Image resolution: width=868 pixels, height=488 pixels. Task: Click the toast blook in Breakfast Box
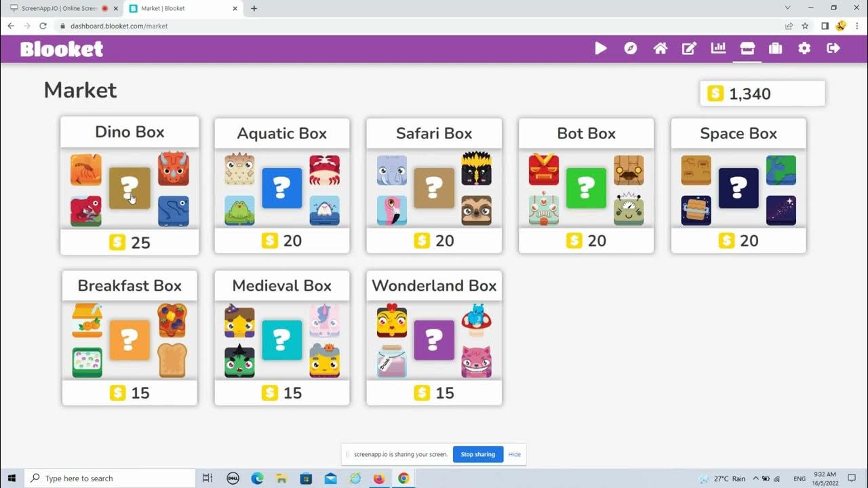(172, 361)
